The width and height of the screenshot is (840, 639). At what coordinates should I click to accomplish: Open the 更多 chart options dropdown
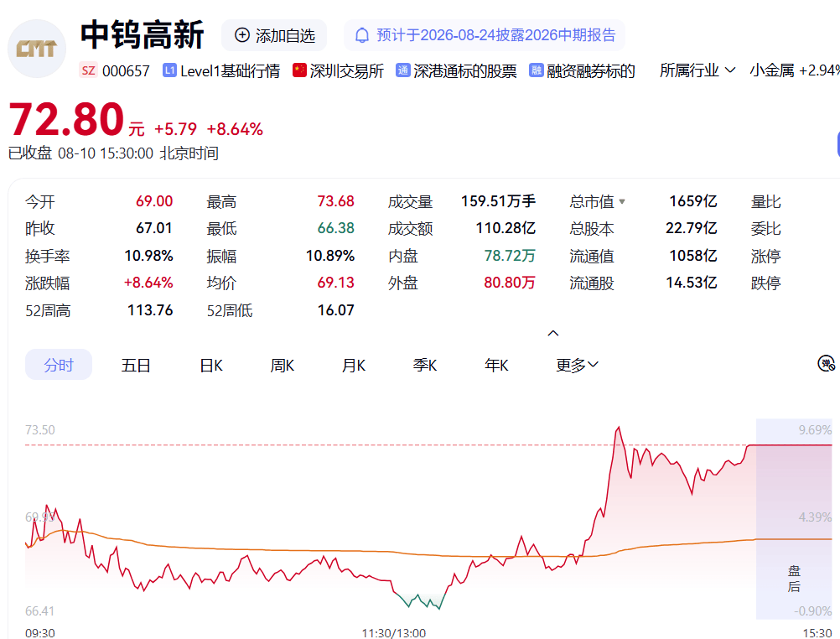click(577, 365)
